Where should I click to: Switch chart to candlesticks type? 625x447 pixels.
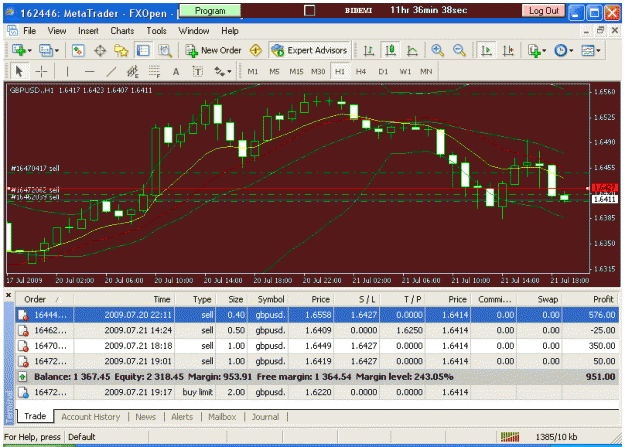click(x=390, y=51)
